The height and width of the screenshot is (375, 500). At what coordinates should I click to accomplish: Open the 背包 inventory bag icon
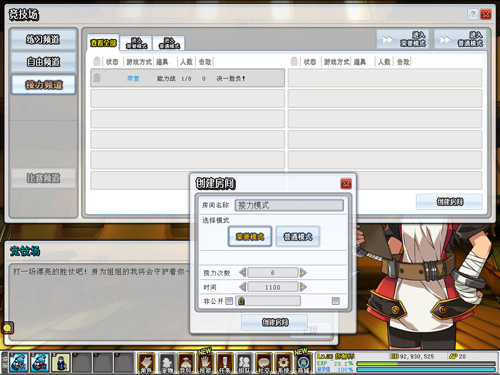[x=186, y=363]
